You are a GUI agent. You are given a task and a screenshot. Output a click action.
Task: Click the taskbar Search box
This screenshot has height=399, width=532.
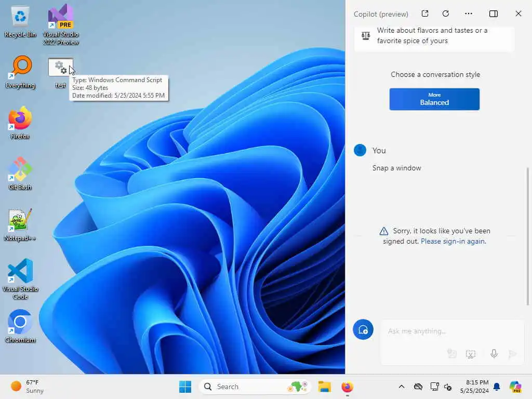[x=255, y=387]
